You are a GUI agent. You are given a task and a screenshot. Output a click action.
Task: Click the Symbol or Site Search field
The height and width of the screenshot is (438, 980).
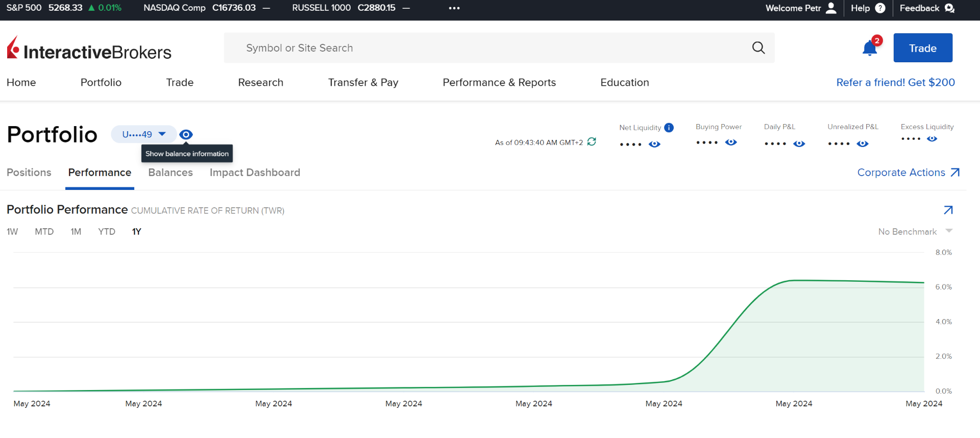pos(485,48)
